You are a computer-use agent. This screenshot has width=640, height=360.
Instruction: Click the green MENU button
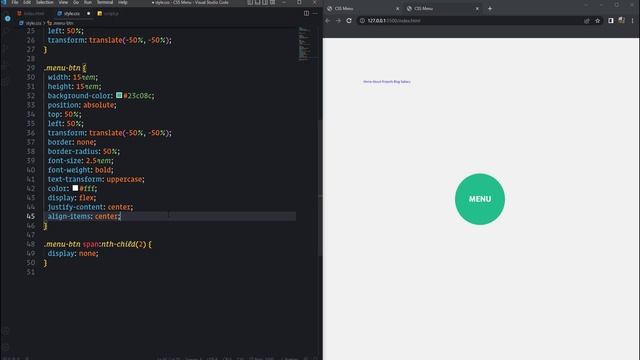click(x=480, y=199)
